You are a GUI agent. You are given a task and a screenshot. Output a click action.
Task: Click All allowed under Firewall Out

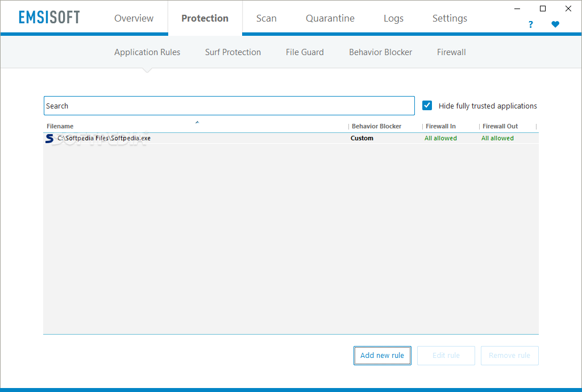(x=497, y=138)
